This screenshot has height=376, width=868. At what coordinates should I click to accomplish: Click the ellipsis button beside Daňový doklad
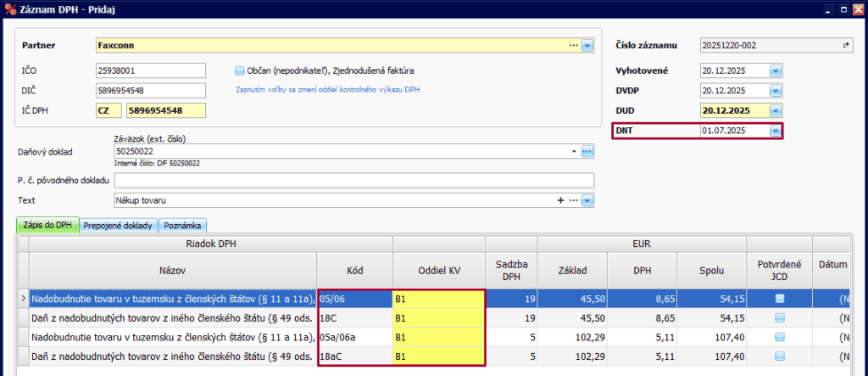pos(587,152)
